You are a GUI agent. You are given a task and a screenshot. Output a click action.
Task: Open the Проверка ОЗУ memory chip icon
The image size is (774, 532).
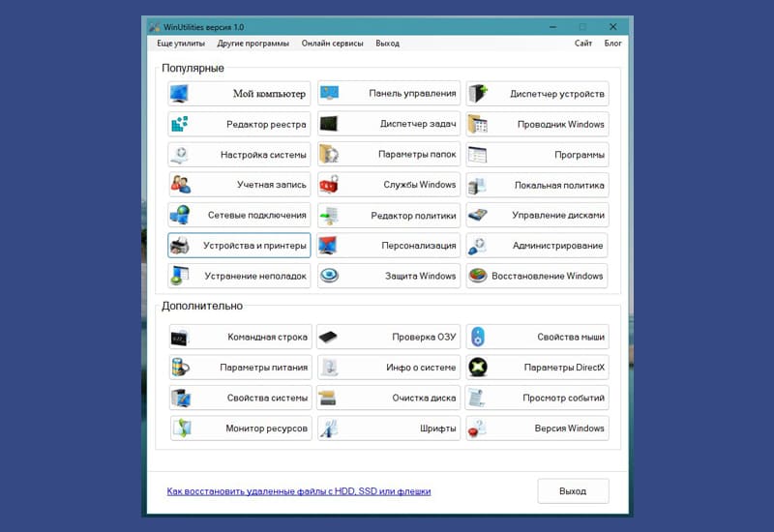point(328,337)
